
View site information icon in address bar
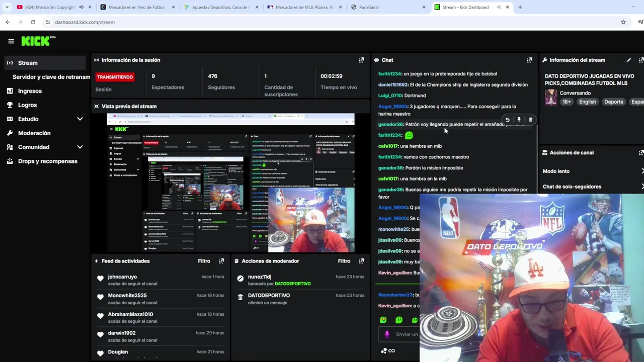pyautogui.click(x=48, y=22)
